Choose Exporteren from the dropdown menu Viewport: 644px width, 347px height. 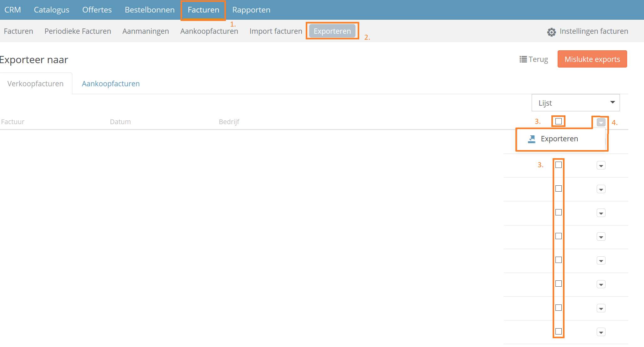click(559, 139)
